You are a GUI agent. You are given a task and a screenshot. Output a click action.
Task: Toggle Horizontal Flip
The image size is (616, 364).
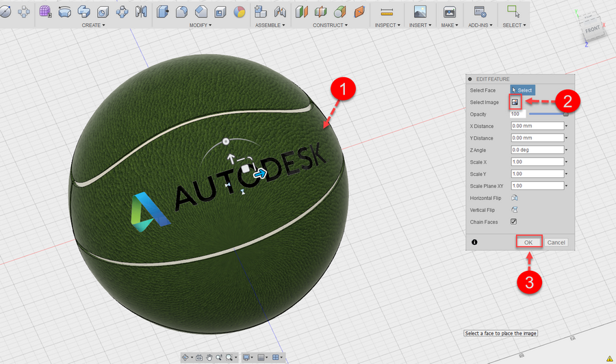(x=514, y=198)
